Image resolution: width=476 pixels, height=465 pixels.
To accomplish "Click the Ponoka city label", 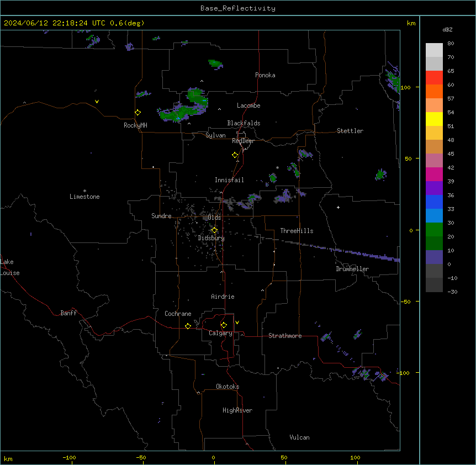I will (265, 75).
